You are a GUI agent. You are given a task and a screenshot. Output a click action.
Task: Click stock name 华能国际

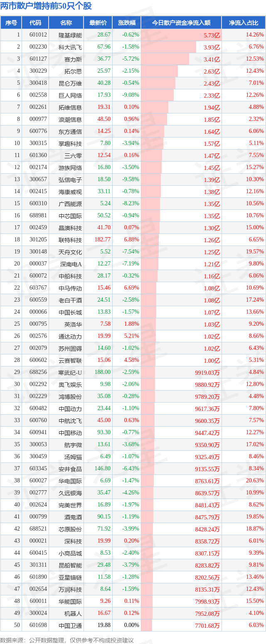[70, 602]
